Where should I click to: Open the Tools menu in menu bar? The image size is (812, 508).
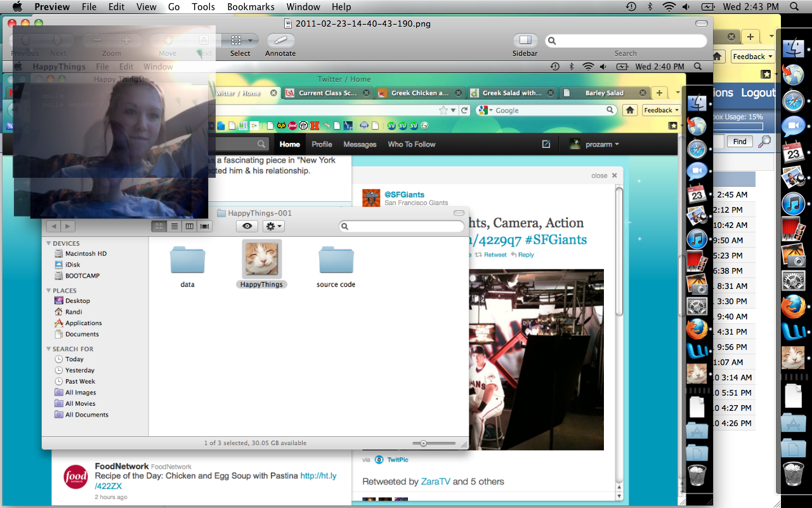203,7
